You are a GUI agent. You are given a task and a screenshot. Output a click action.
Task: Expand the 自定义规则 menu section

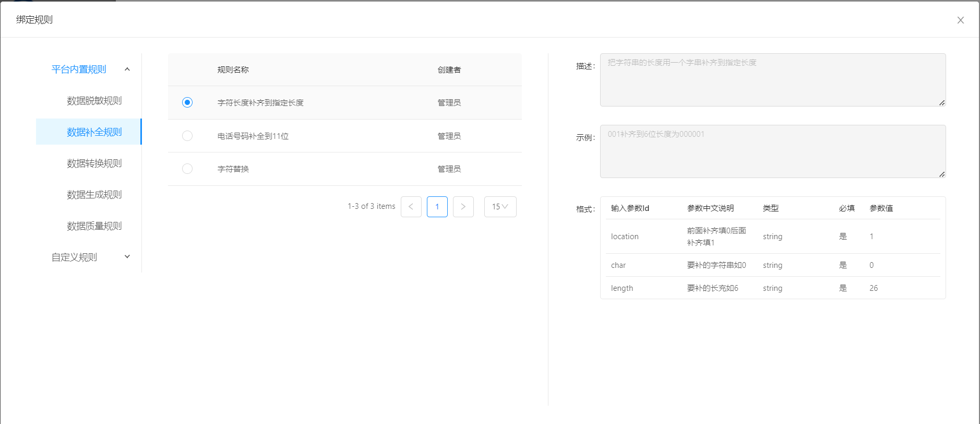(x=127, y=257)
